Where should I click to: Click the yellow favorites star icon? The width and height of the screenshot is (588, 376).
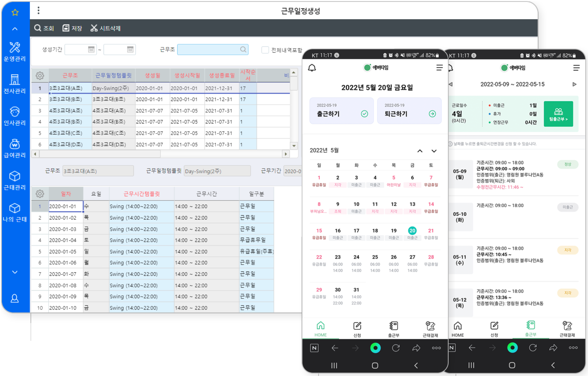tap(15, 12)
